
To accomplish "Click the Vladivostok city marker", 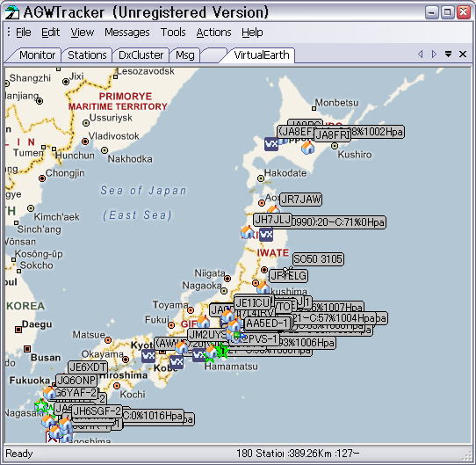I will coord(85,142).
